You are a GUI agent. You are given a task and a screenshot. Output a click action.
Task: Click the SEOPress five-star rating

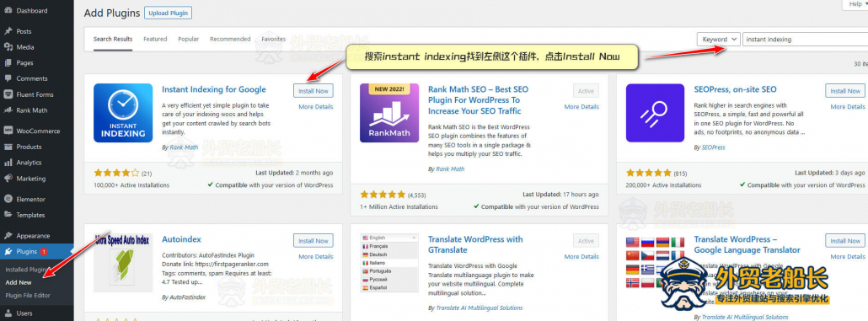tap(649, 173)
